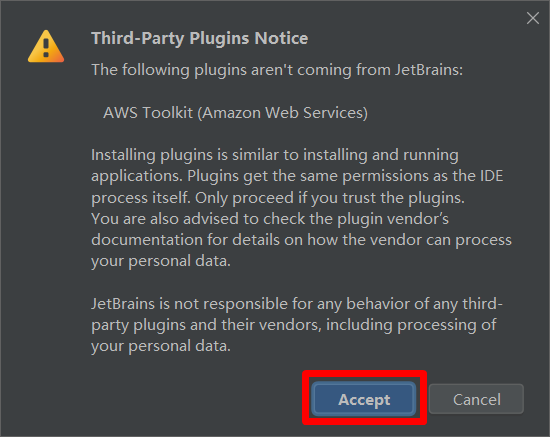
Task: Click the line starting "party plugins and their vendors"
Action: (x=294, y=325)
